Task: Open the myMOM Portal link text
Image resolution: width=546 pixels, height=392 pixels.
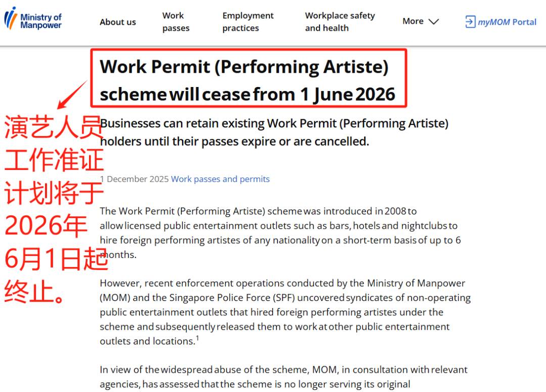Action: tap(507, 22)
